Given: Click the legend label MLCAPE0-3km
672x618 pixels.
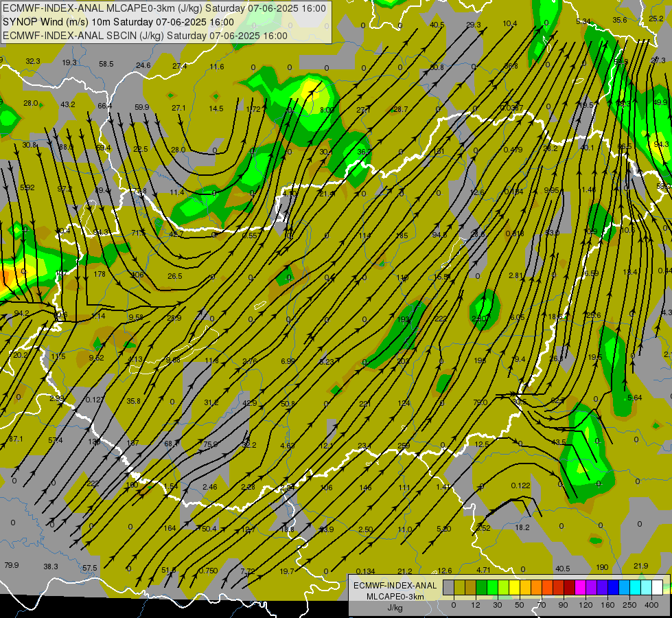Looking at the screenshot, I should [x=395, y=597].
